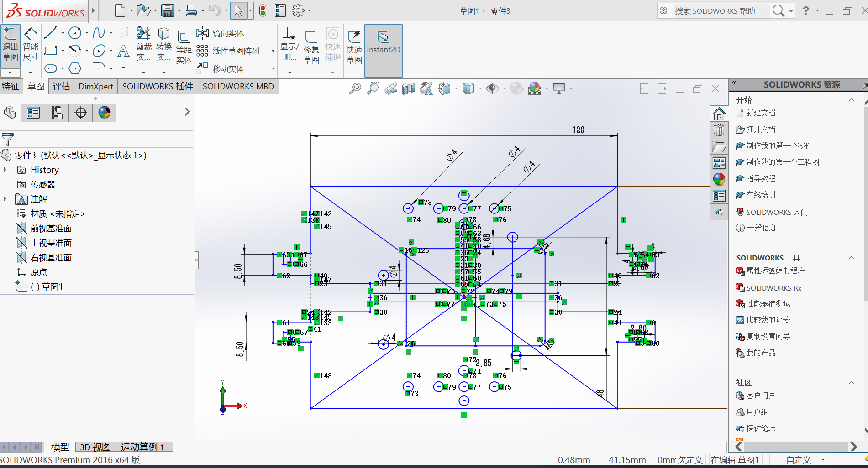Click the resources pane horizontal scrollbar

pos(795,447)
